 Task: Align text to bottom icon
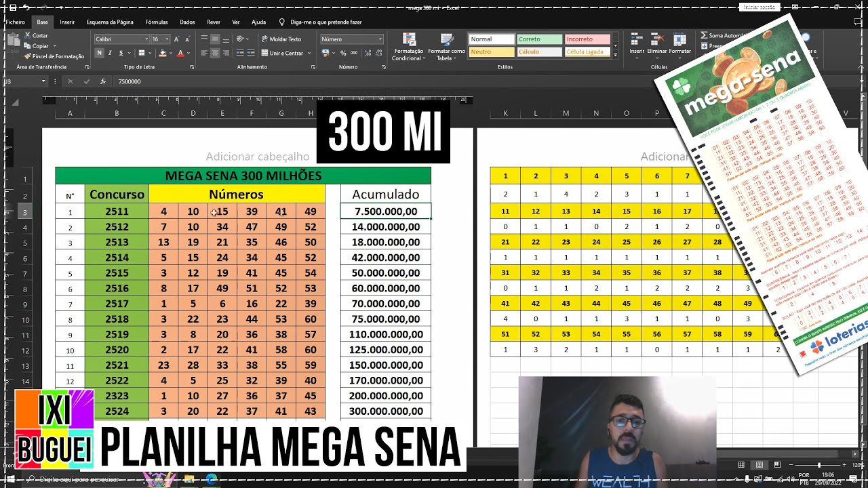(226, 39)
